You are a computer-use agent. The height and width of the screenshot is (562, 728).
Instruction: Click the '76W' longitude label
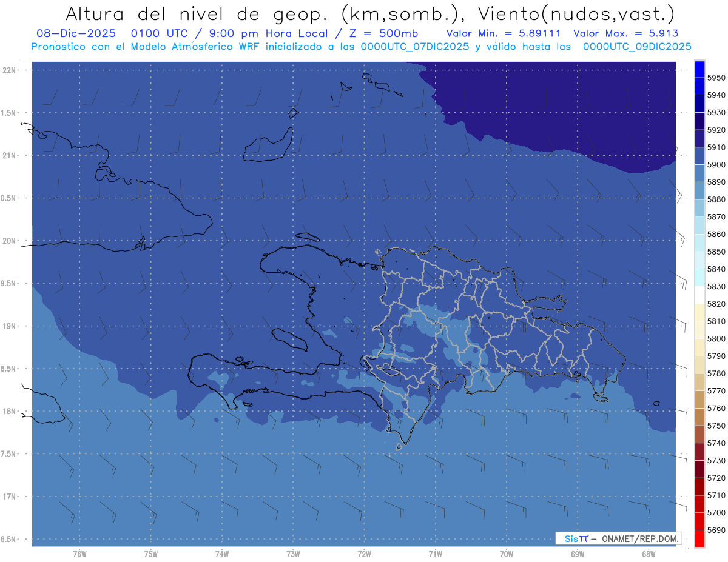click(x=79, y=554)
